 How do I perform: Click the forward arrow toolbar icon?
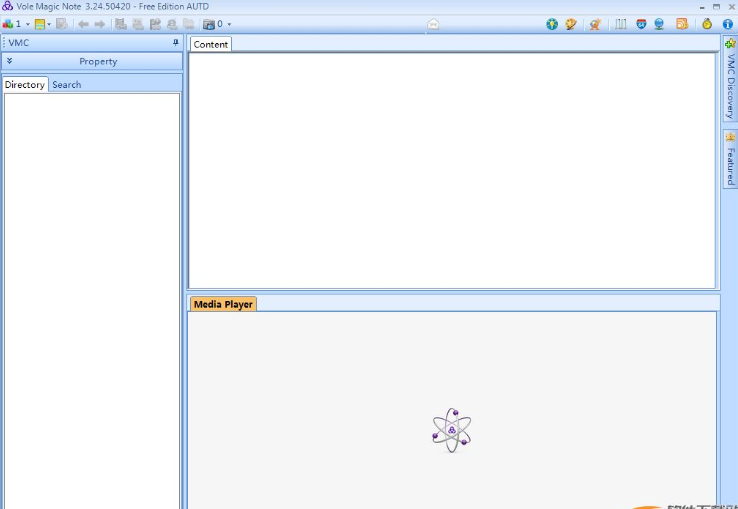coord(100,24)
